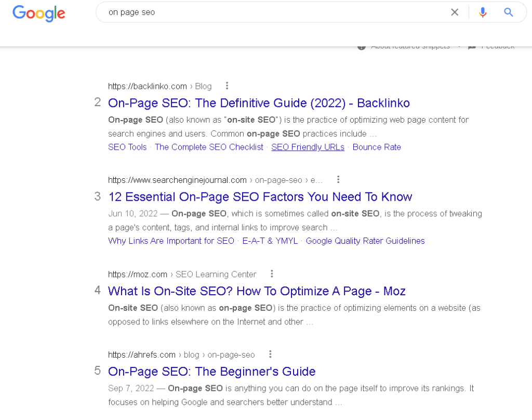Open the Ahrefs beginner's guide result

click(212, 372)
